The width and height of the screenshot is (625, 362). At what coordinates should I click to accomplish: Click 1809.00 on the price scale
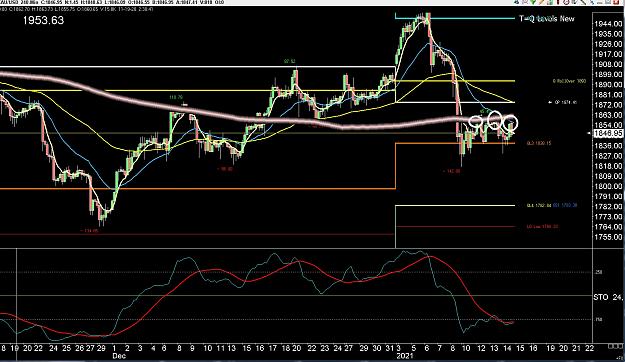coord(608,176)
